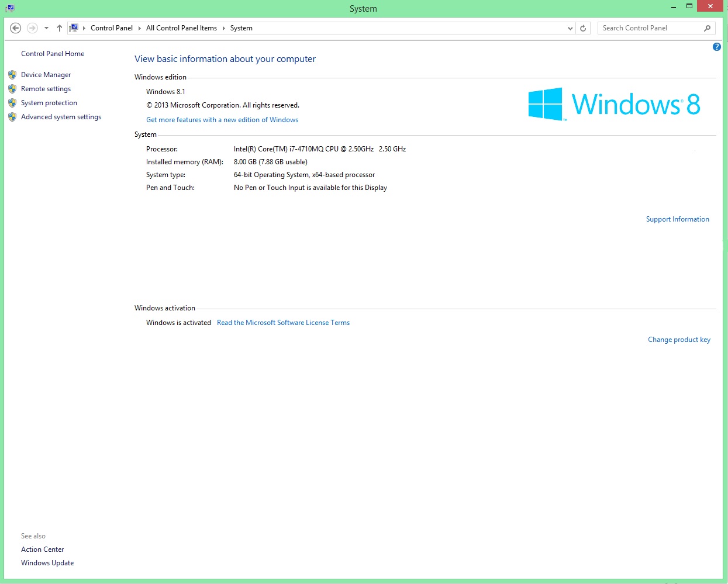Open Action Center under See also
728x584 pixels.
(43, 550)
